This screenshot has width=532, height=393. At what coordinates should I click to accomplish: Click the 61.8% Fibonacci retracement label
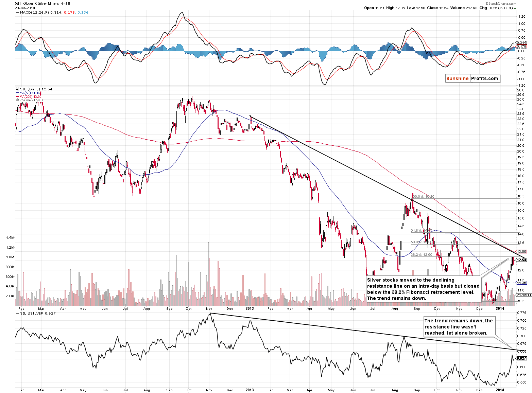click(x=421, y=231)
